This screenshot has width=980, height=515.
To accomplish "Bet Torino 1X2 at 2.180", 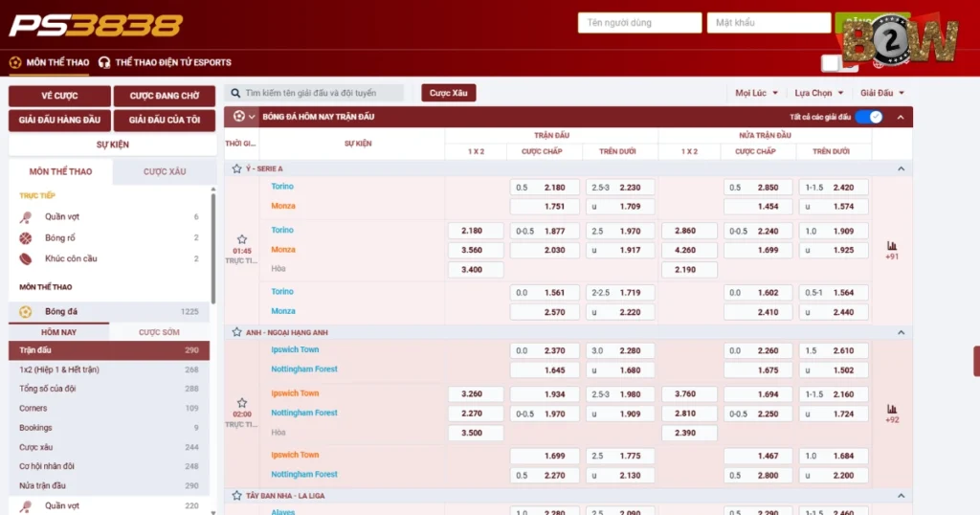I will pos(476,231).
